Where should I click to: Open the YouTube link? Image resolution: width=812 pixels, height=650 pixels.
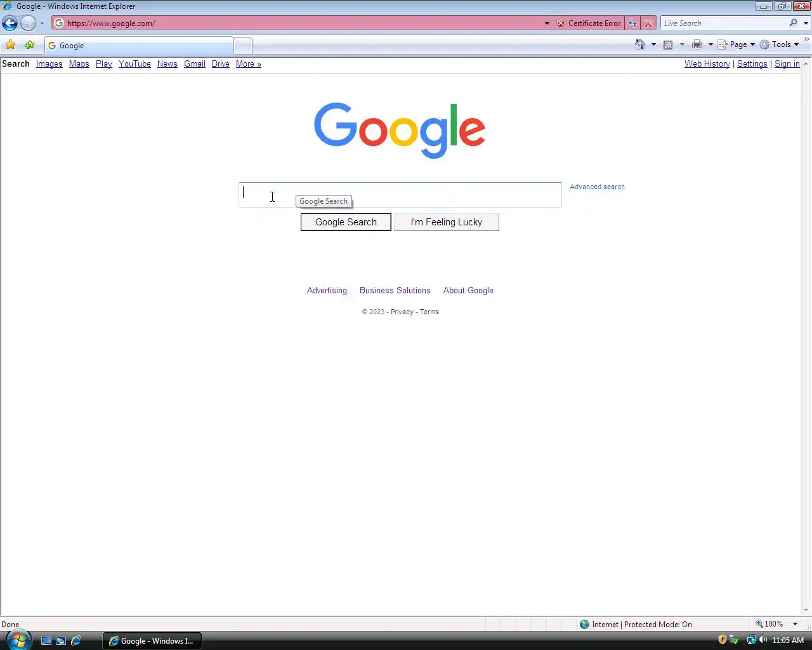(x=134, y=64)
